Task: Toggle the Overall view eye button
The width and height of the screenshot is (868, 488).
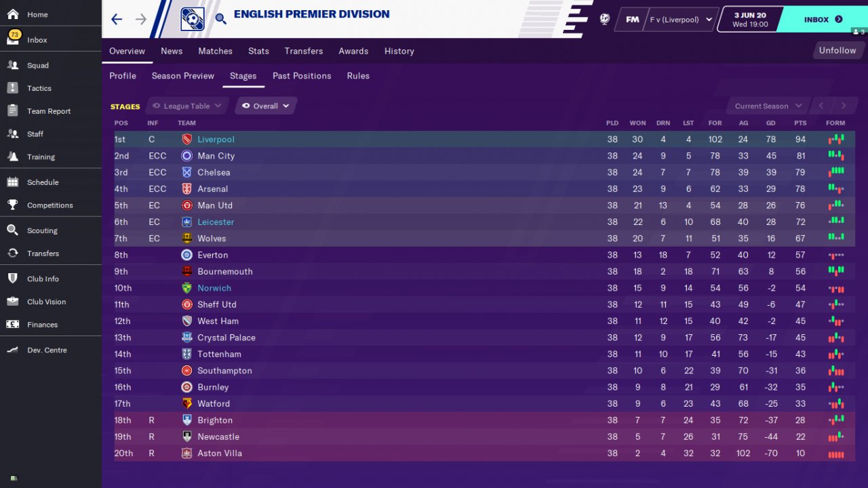Action: (246, 106)
